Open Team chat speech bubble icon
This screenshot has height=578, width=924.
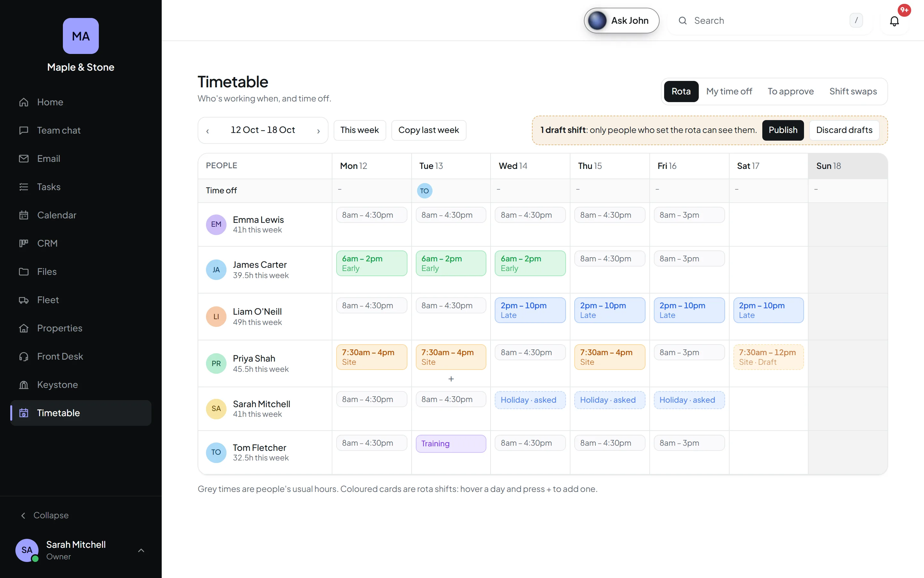[24, 130]
